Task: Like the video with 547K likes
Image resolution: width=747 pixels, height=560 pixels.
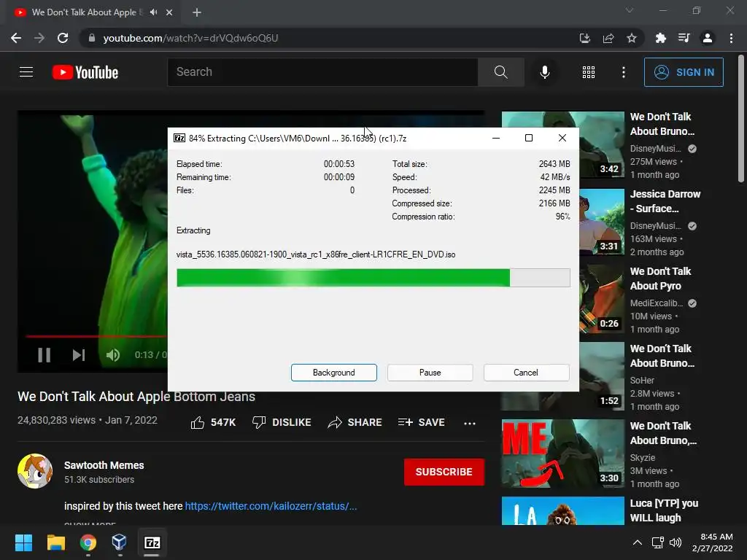Action: tap(213, 422)
